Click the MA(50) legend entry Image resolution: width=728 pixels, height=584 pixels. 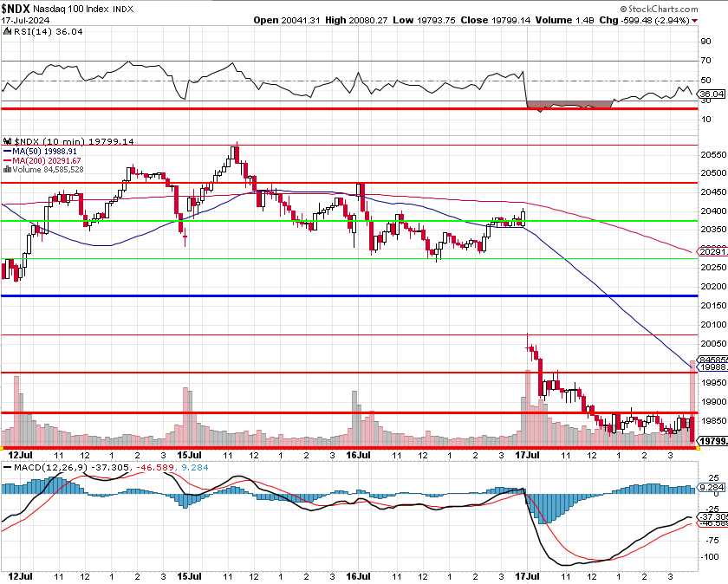44,151
